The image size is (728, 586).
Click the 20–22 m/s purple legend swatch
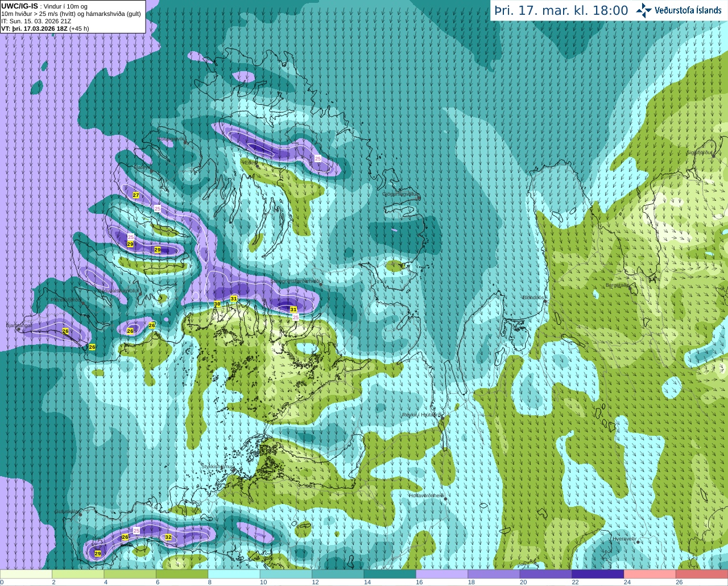[x=545, y=574]
